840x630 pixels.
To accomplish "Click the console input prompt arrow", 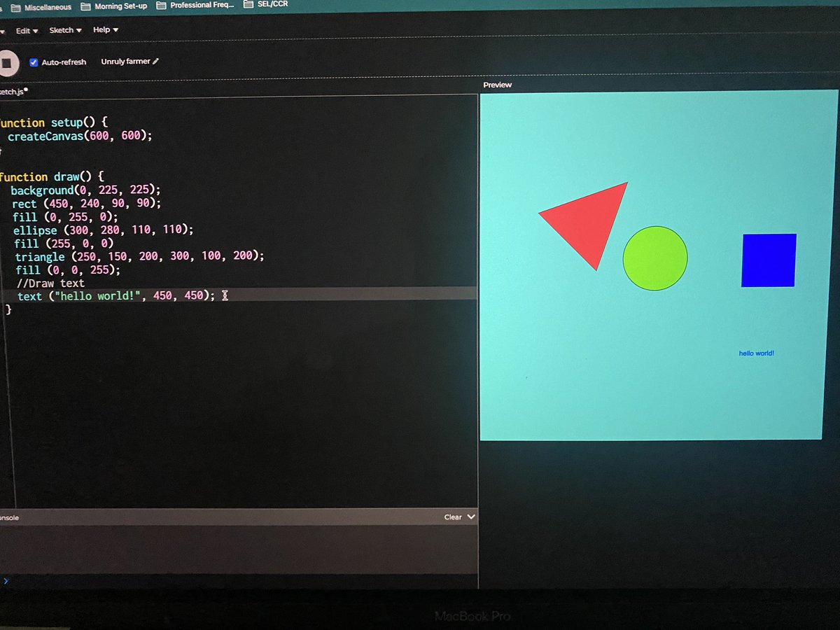I will click(6, 581).
